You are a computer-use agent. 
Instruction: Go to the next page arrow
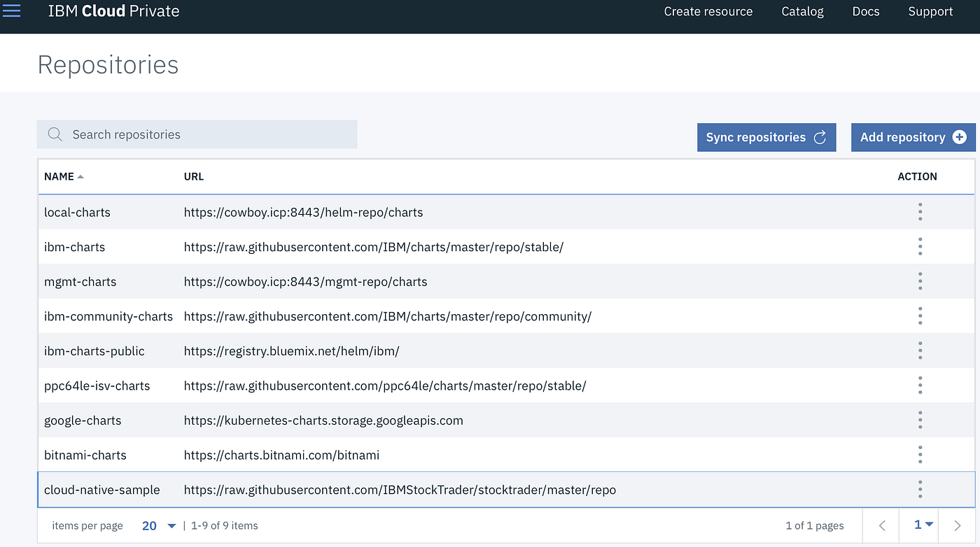pyautogui.click(x=958, y=525)
